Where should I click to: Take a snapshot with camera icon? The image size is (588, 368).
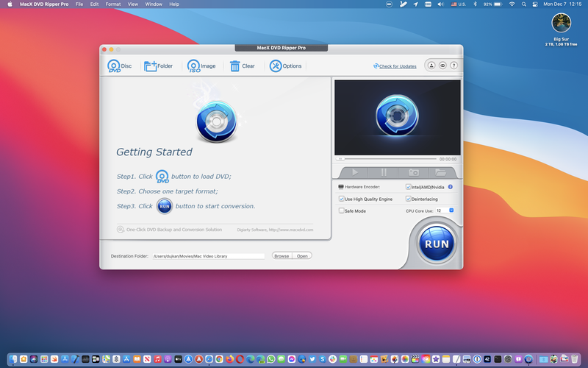pyautogui.click(x=413, y=172)
